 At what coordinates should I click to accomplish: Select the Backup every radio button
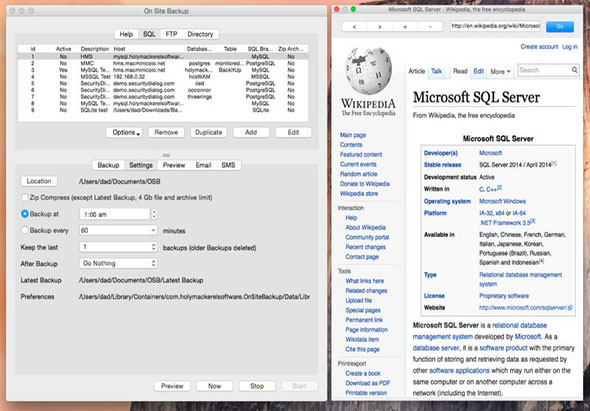tap(25, 230)
